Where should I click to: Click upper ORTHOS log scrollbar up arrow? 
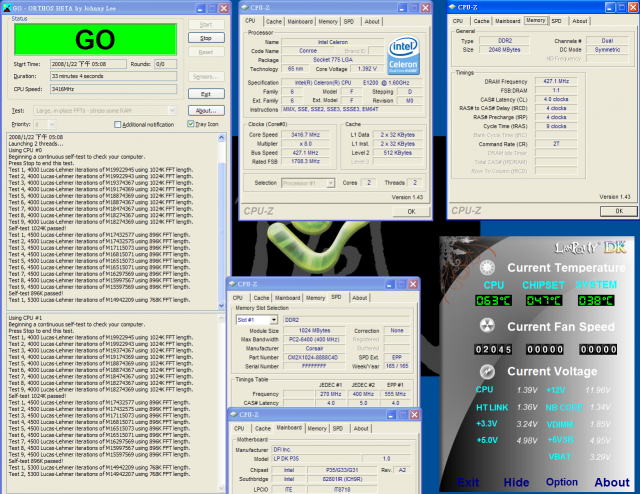click(222, 138)
